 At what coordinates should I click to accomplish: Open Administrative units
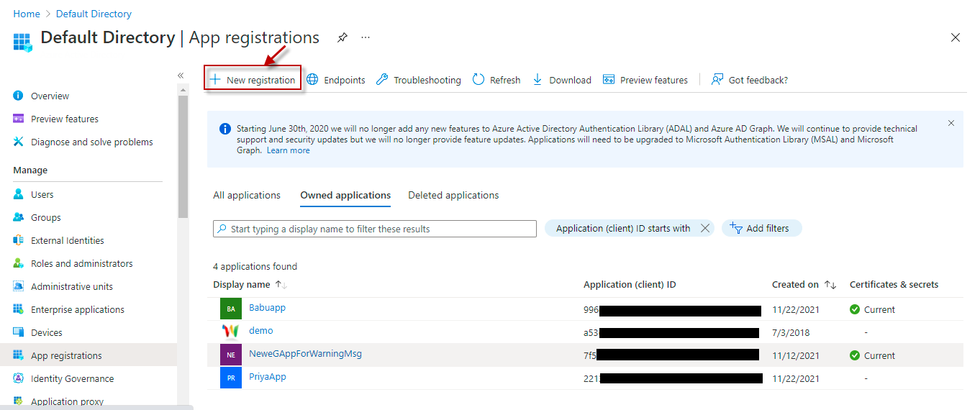tap(71, 286)
